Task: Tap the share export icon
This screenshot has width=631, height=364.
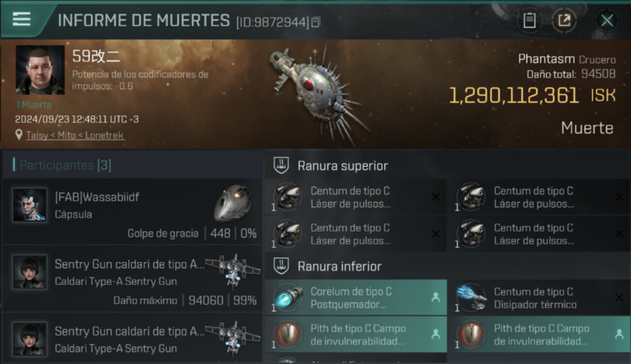Action: pos(564,20)
